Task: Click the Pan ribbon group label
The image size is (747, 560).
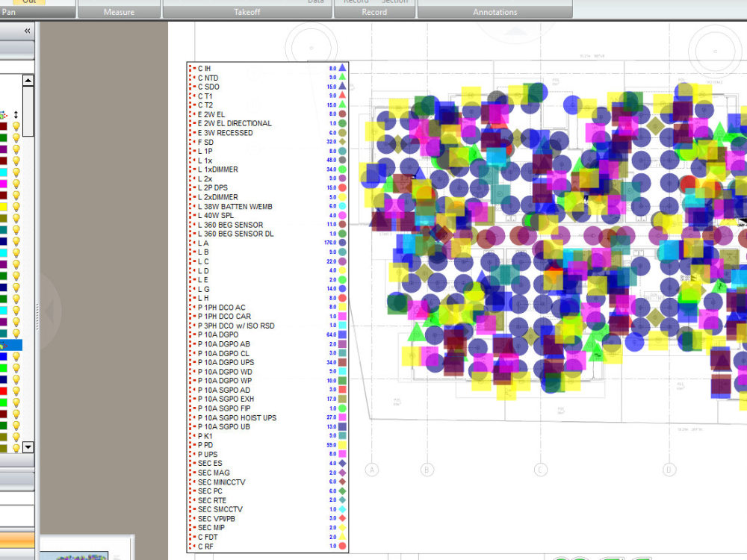Action: tap(8, 12)
